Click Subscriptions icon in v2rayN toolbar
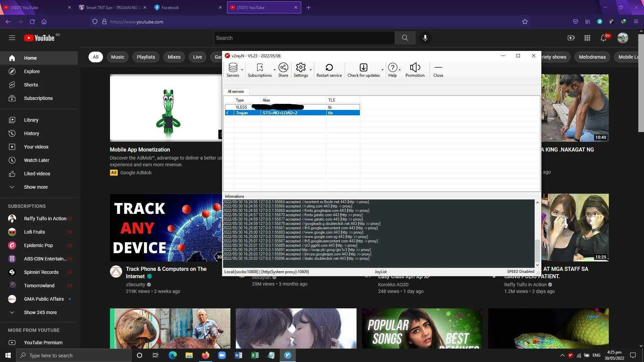The image size is (644, 362). pos(260,70)
